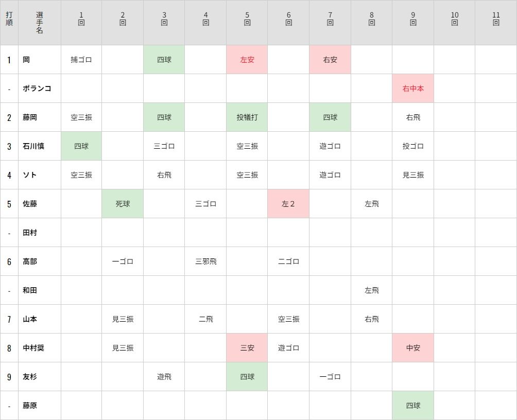The image size is (517, 420).
Task: Click the 捕ゴロ cell in the 1st inning
Action: click(81, 60)
